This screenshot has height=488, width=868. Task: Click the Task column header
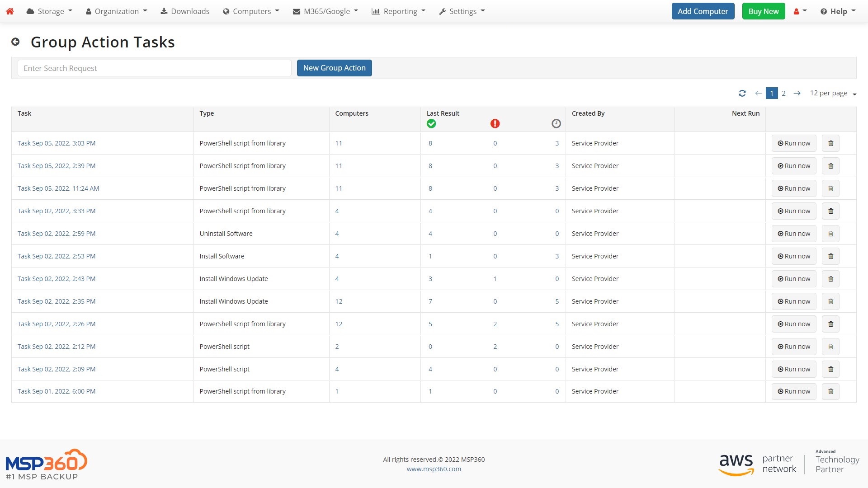(24, 113)
